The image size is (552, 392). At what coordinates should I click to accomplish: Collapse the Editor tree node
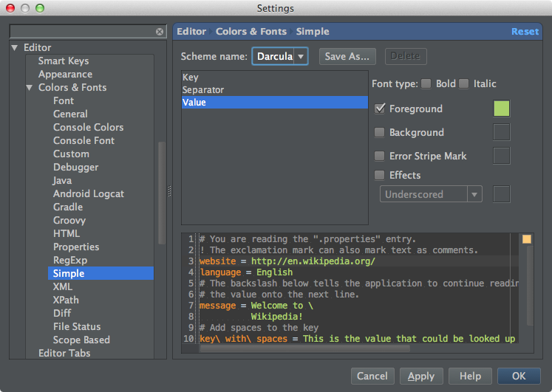click(15, 47)
